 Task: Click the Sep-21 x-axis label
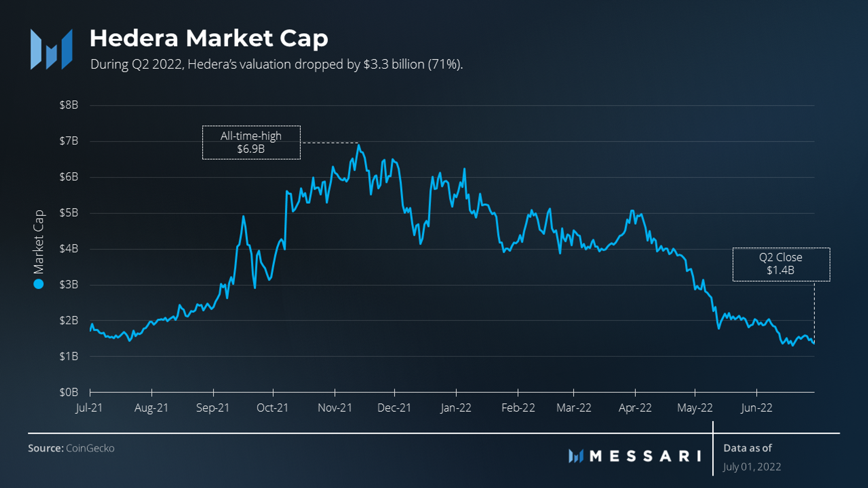213,408
